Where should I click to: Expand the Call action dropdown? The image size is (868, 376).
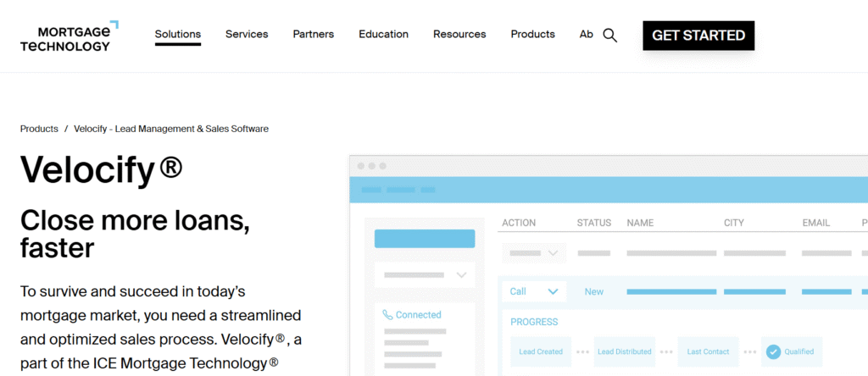click(x=534, y=291)
